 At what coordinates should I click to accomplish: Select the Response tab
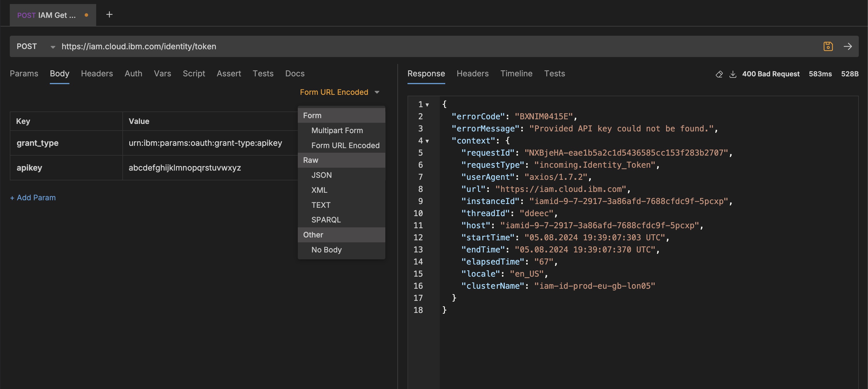coord(426,73)
